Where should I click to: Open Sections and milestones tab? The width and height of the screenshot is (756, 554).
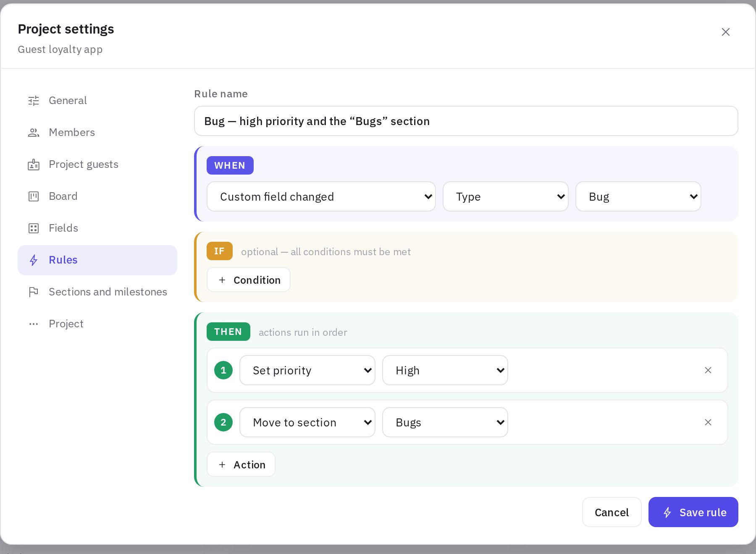point(97,292)
